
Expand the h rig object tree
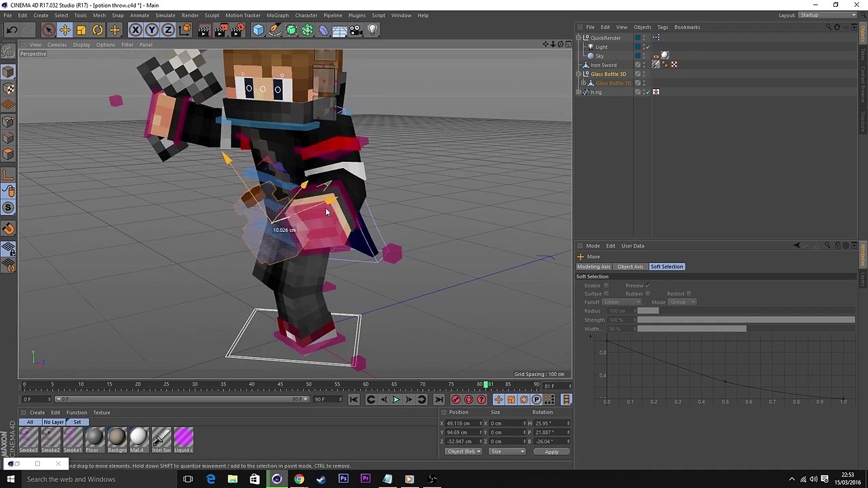pos(578,92)
